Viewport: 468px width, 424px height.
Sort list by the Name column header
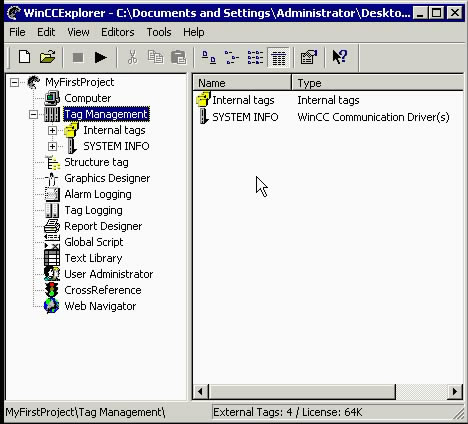pos(242,83)
